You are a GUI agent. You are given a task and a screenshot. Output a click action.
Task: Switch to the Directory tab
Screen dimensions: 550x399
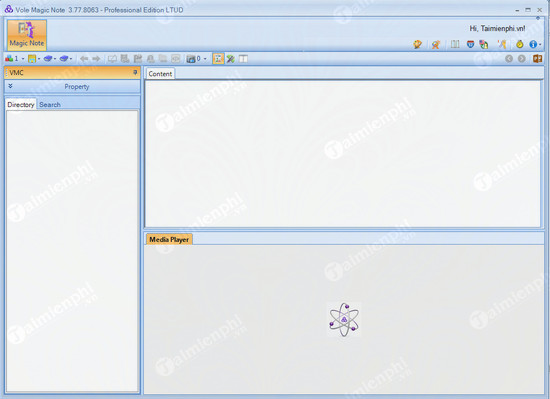[21, 104]
